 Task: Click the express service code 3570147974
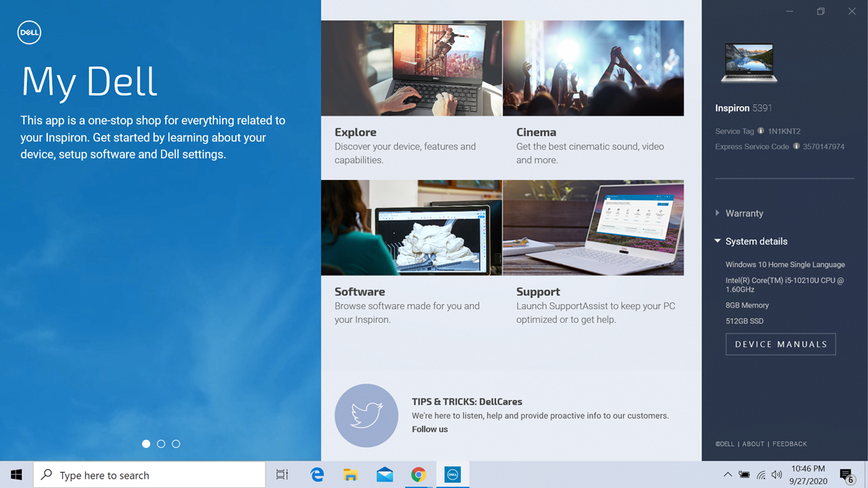[x=823, y=147]
